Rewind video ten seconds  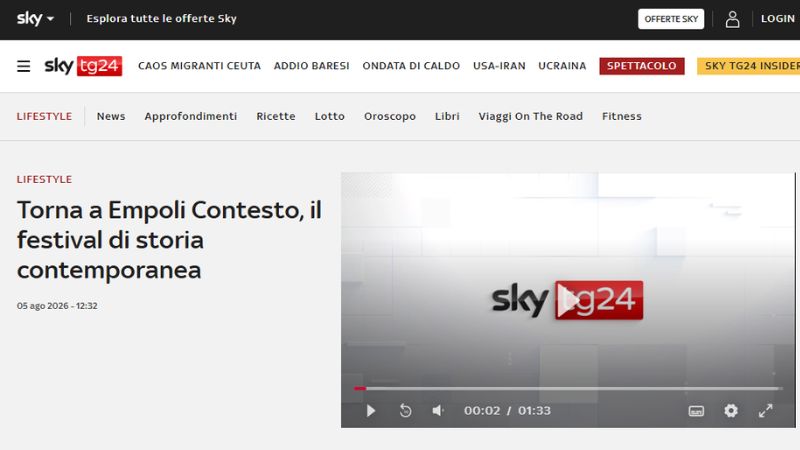[406, 411]
